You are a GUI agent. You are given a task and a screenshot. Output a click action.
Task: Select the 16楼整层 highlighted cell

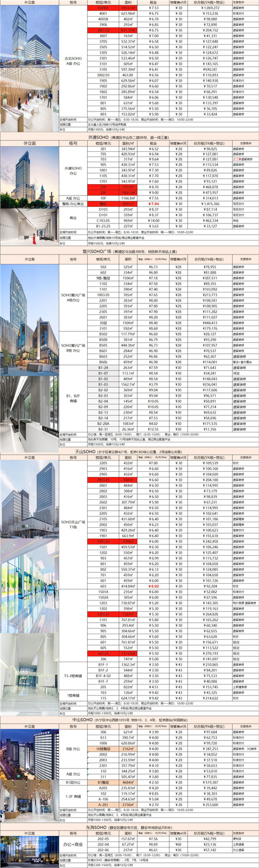coord(103,749)
